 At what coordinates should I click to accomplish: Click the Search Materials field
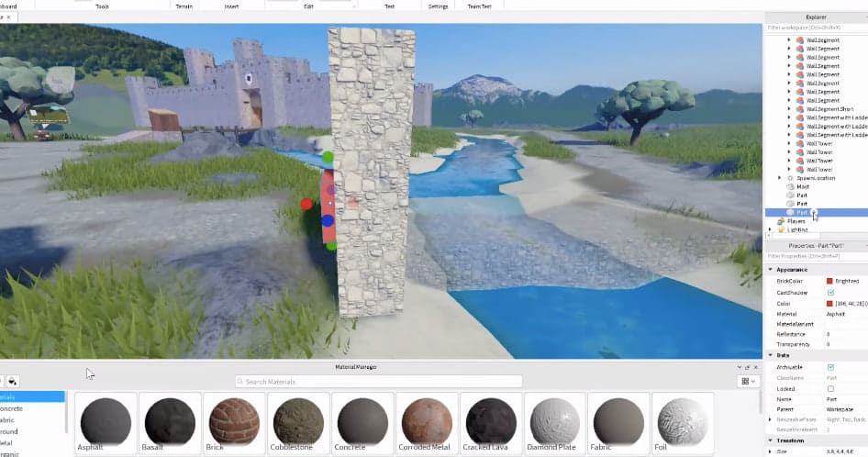(379, 382)
